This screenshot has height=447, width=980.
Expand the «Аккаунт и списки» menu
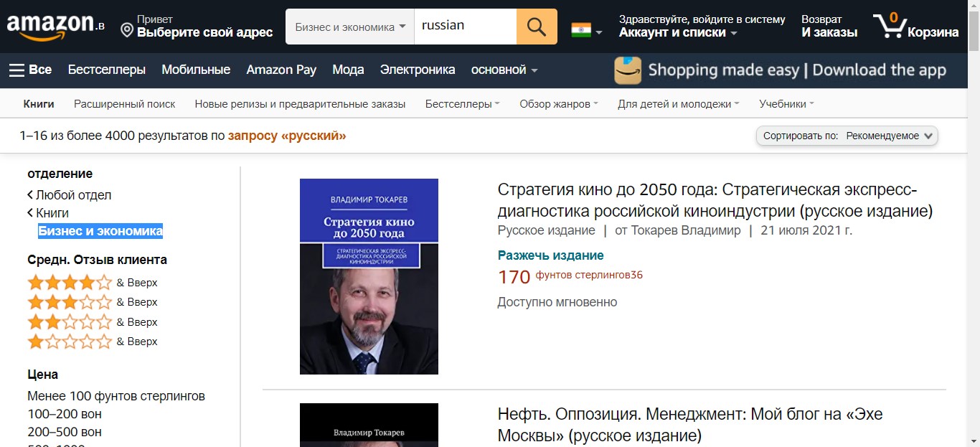coord(678,32)
